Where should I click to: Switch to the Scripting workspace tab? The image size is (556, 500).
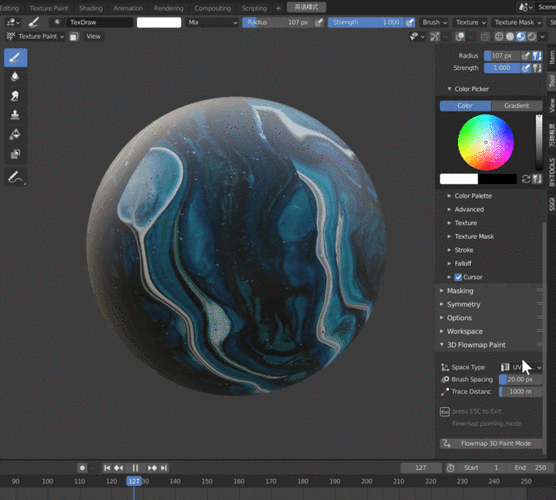[x=254, y=8]
